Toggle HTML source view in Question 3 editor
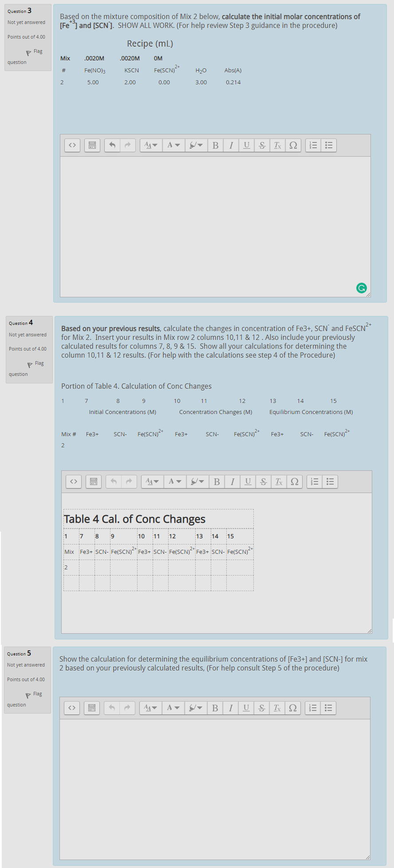 [72, 145]
